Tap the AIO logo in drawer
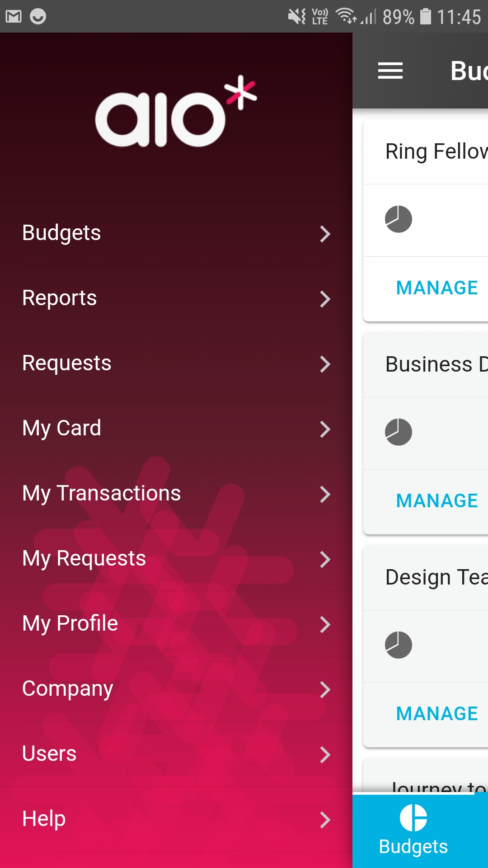This screenshot has height=868, width=488. (176, 111)
